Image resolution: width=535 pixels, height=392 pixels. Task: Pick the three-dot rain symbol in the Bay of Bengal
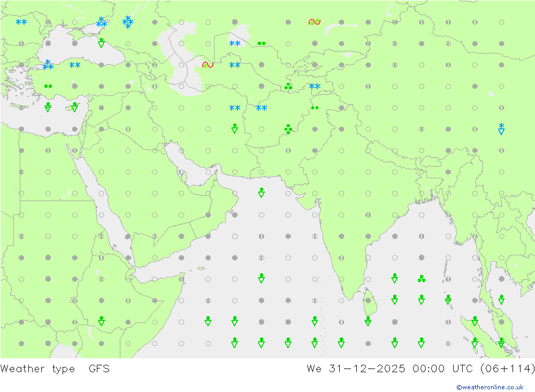[x=422, y=279]
